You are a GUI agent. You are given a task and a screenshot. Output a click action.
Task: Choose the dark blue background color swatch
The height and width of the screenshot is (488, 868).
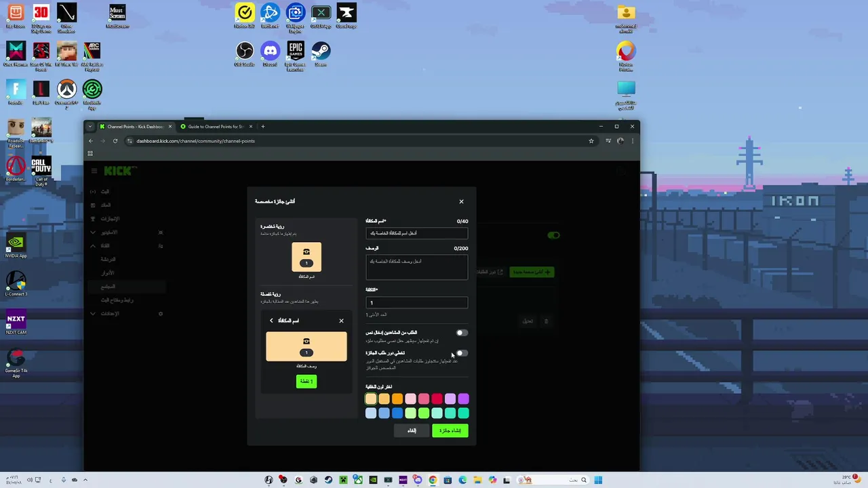[x=397, y=413]
